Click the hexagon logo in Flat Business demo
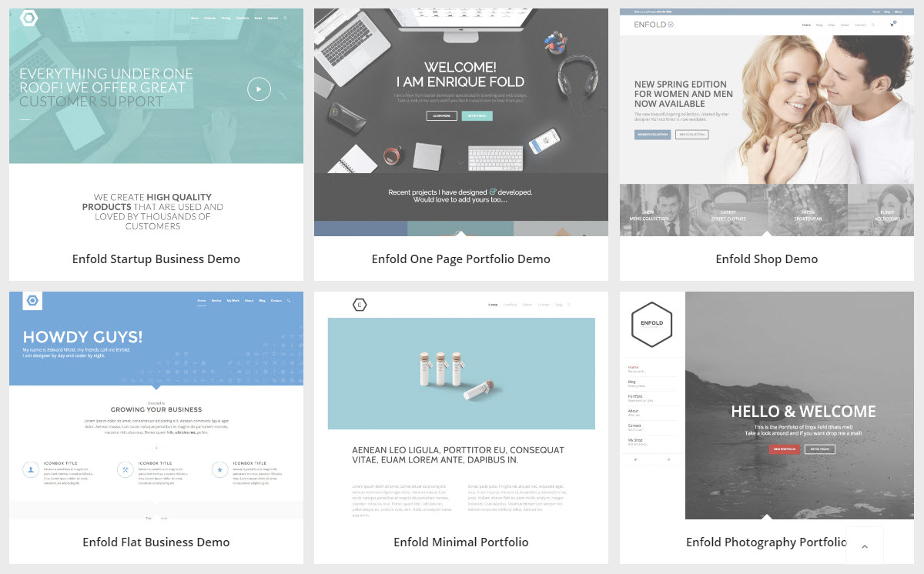Image resolution: width=924 pixels, height=574 pixels. click(x=32, y=301)
